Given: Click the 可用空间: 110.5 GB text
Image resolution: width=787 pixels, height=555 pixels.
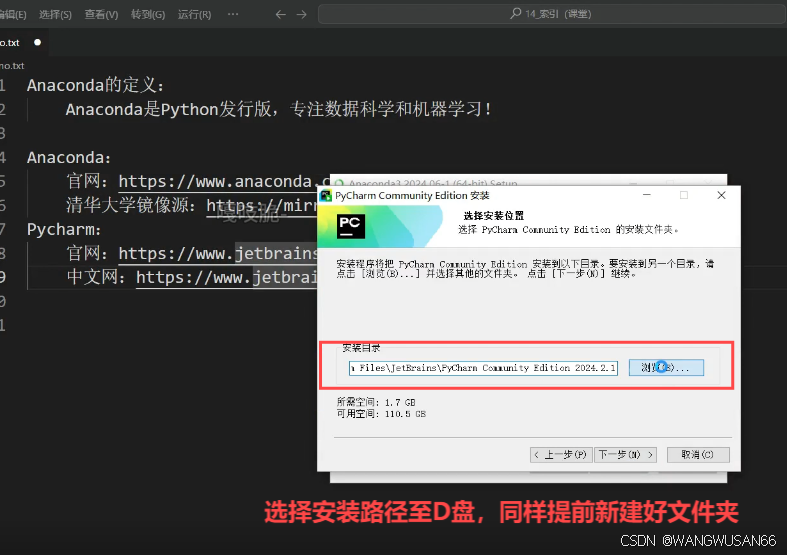Looking at the screenshot, I should [381, 414].
